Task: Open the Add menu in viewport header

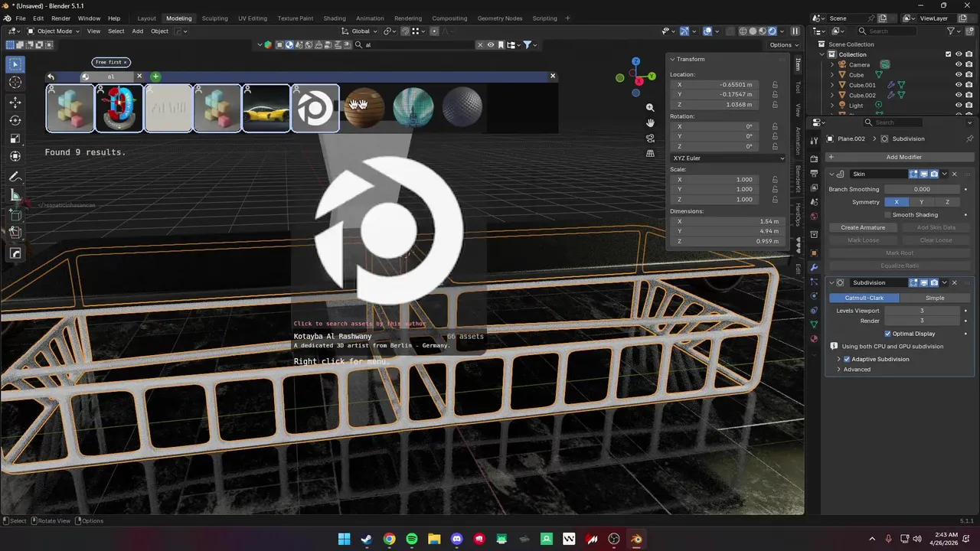Action: pos(137,31)
